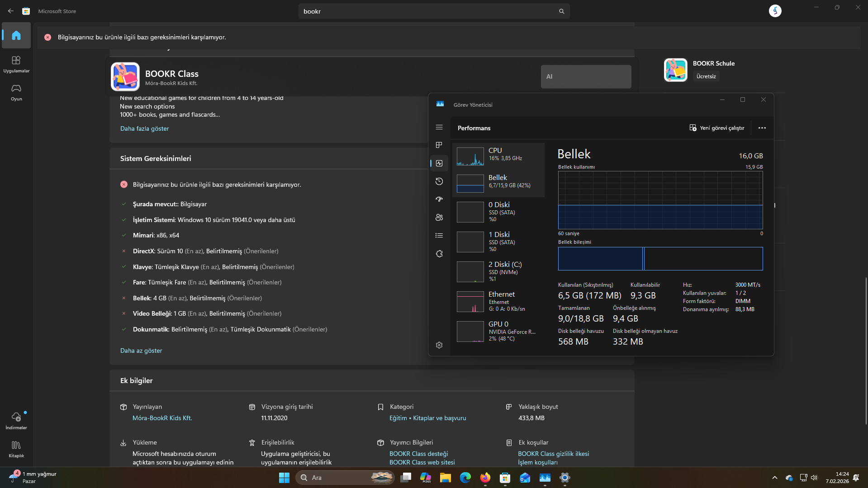This screenshot has height=488, width=868.
Task: Collapse requirements with Daha az göster
Action: [141, 351]
